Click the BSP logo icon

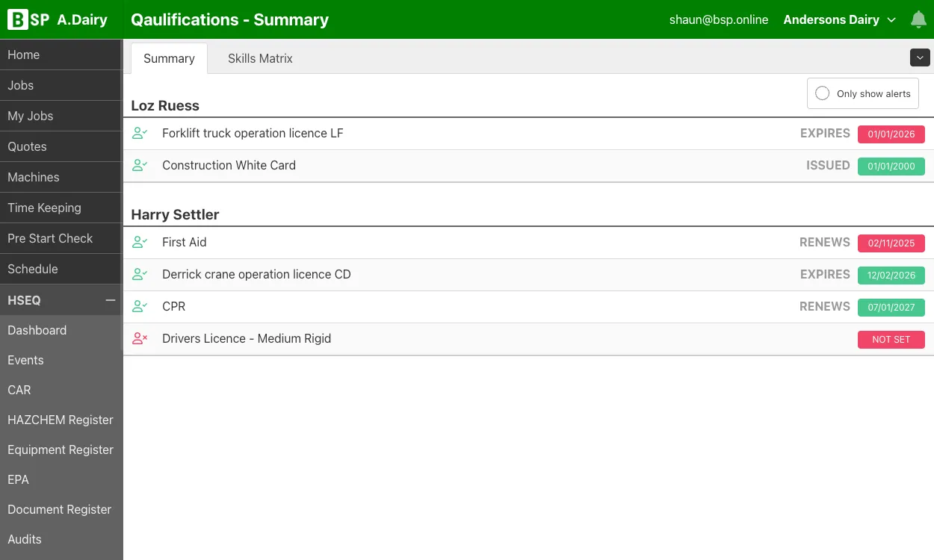(x=28, y=19)
